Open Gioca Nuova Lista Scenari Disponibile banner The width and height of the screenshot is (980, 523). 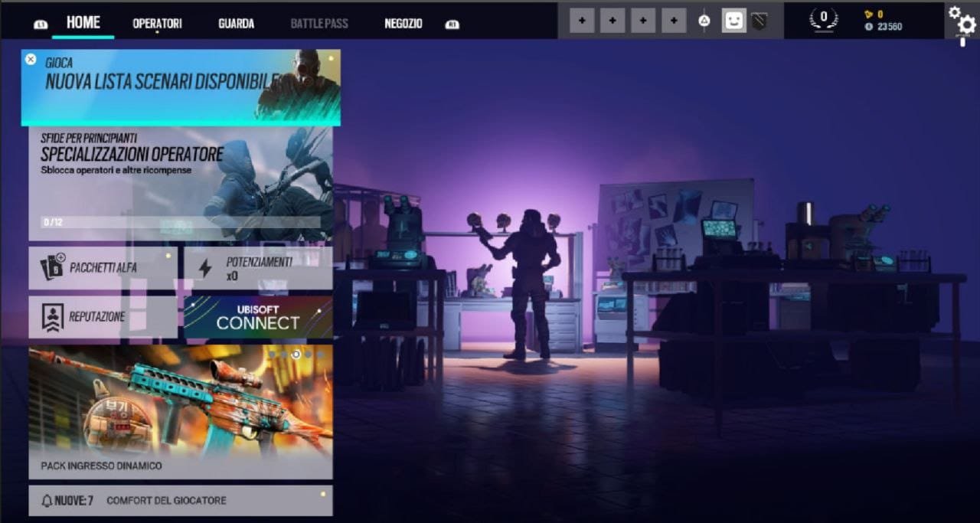point(181,87)
